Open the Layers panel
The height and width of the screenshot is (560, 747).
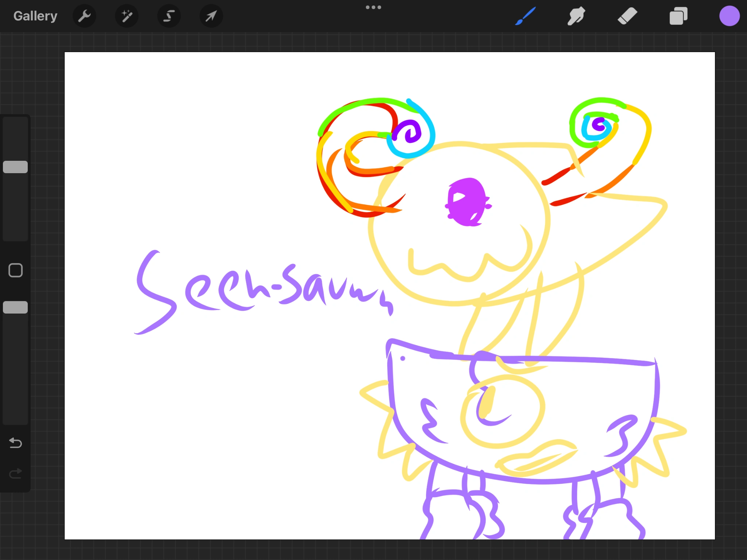click(x=678, y=16)
